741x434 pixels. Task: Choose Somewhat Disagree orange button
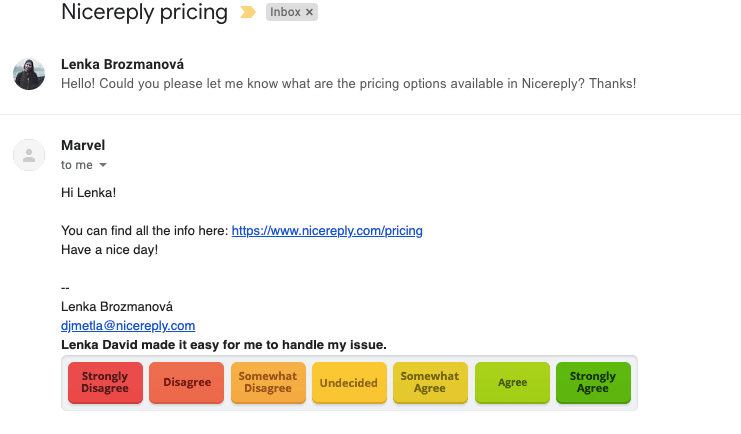click(268, 382)
